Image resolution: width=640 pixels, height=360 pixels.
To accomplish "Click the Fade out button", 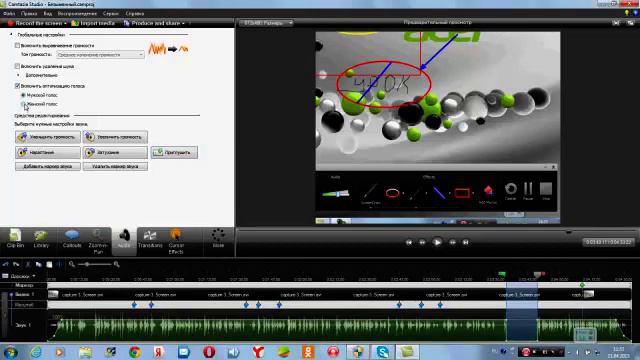I will click(x=115, y=152).
